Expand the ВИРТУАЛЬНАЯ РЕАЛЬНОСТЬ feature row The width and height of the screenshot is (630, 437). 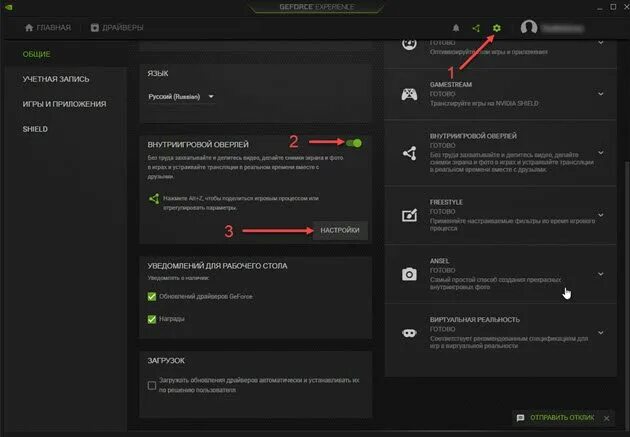(x=601, y=333)
